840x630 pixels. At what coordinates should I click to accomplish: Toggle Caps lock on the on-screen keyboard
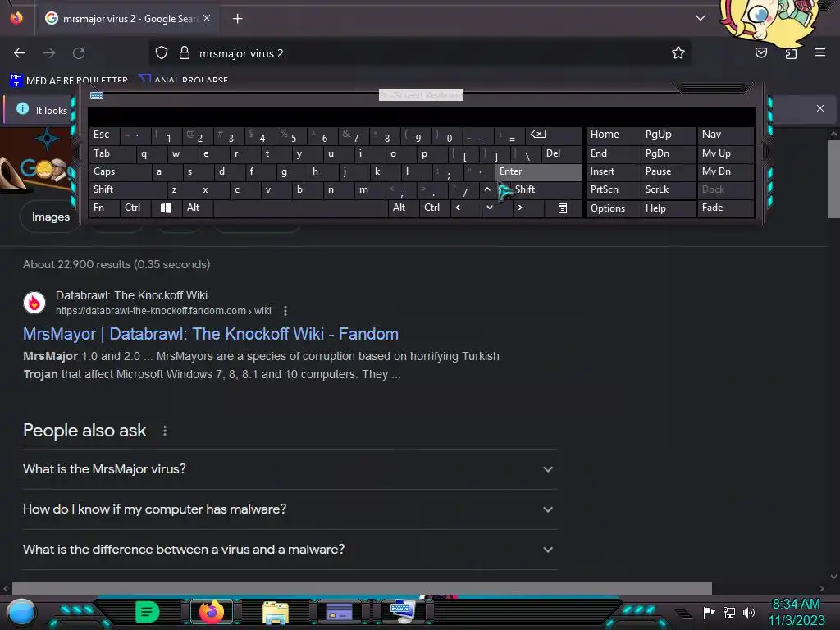pyautogui.click(x=120, y=171)
